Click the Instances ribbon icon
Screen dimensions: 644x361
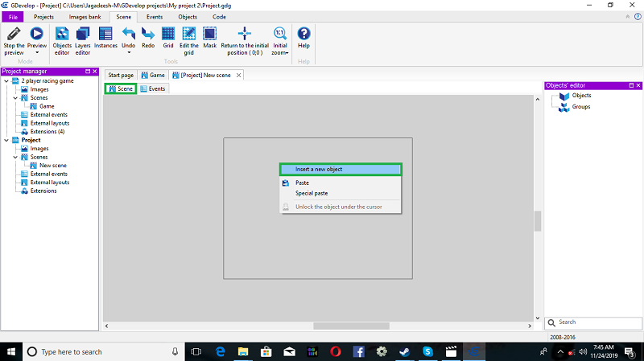click(105, 34)
